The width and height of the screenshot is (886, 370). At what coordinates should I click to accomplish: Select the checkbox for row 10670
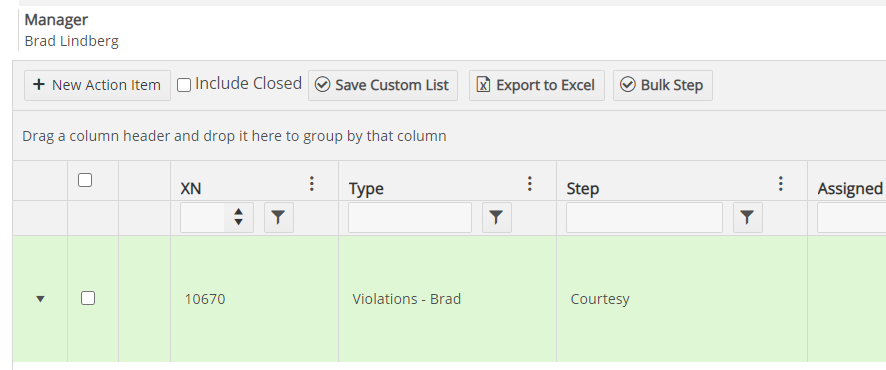pyautogui.click(x=88, y=298)
